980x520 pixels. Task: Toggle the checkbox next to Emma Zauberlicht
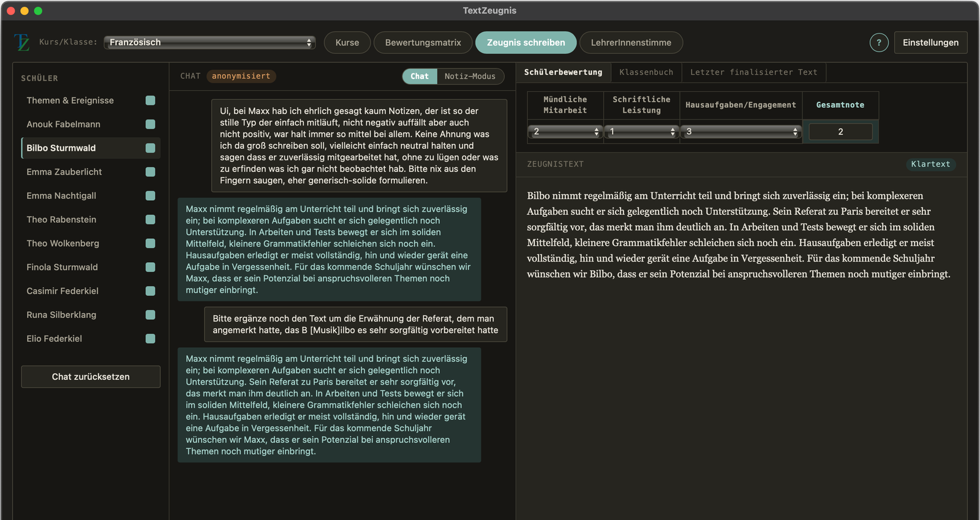point(150,172)
